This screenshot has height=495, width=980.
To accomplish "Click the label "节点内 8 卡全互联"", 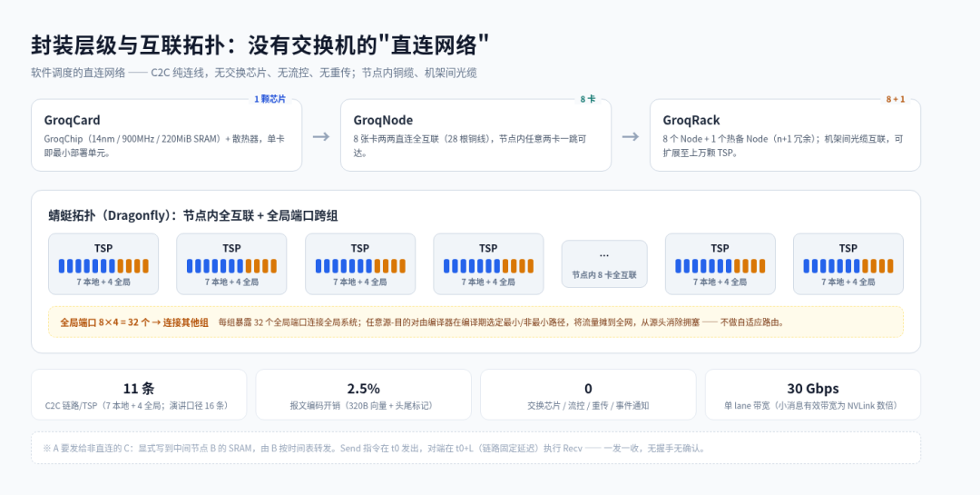I will [604, 274].
